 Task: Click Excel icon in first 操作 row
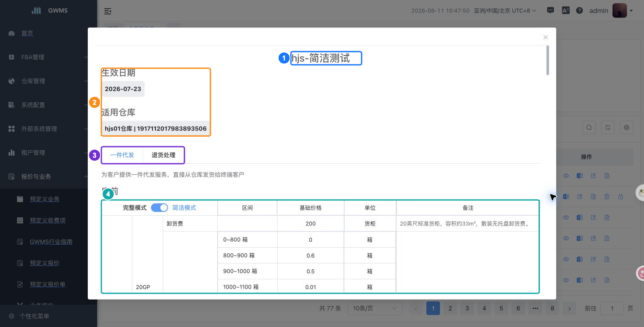click(x=580, y=176)
